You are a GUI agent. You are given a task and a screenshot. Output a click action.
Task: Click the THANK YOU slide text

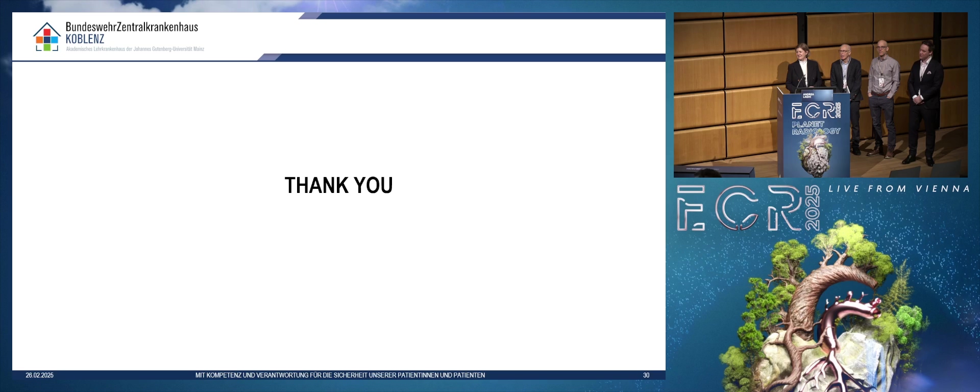338,185
